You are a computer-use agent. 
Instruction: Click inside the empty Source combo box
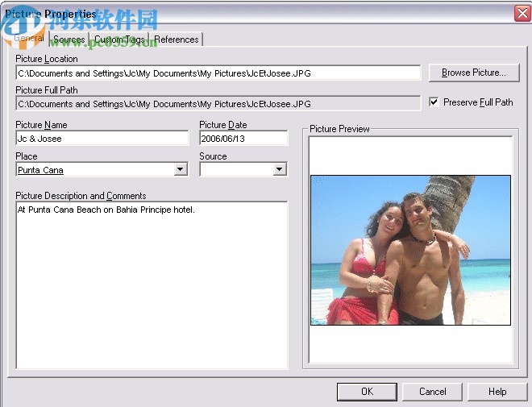pyautogui.click(x=237, y=169)
